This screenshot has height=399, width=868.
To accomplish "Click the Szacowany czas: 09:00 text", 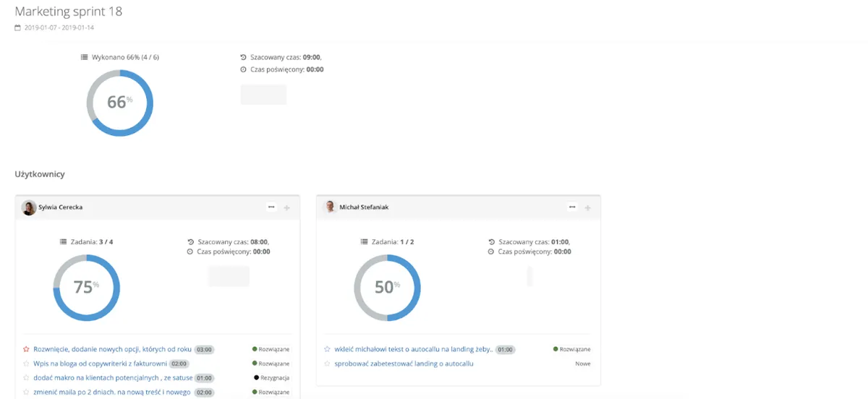I will pyautogui.click(x=285, y=56).
